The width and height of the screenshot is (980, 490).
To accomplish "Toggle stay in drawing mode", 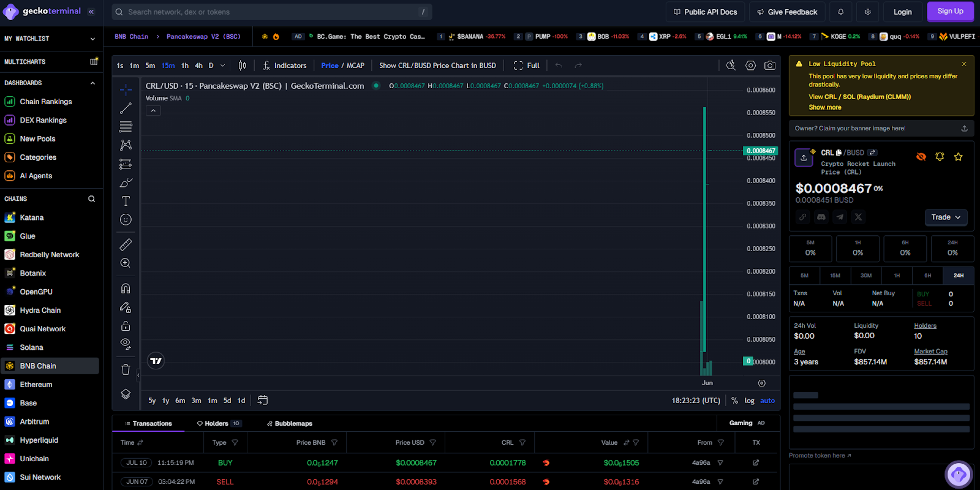I will (x=126, y=307).
